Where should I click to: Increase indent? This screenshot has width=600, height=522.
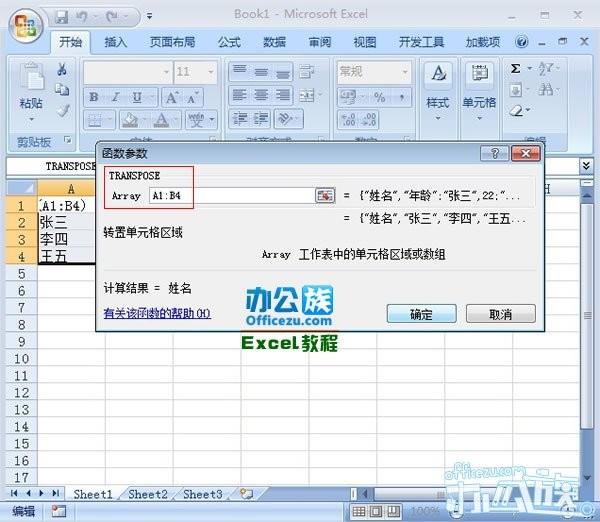261,119
